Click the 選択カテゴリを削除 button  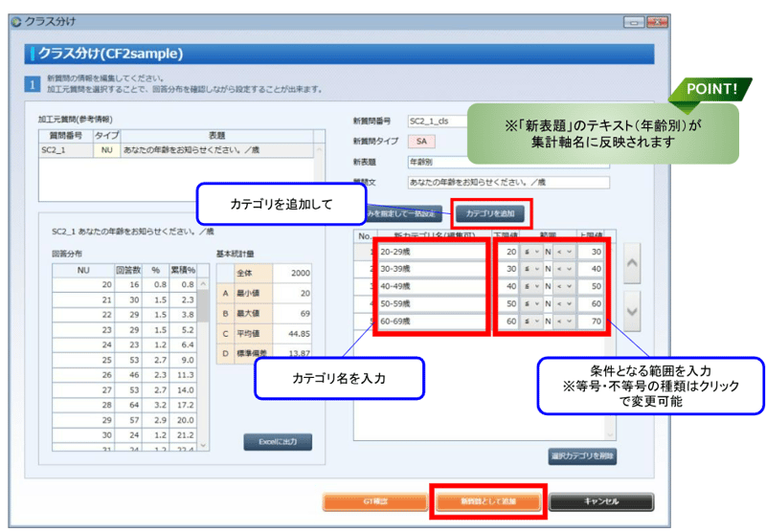click(582, 456)
